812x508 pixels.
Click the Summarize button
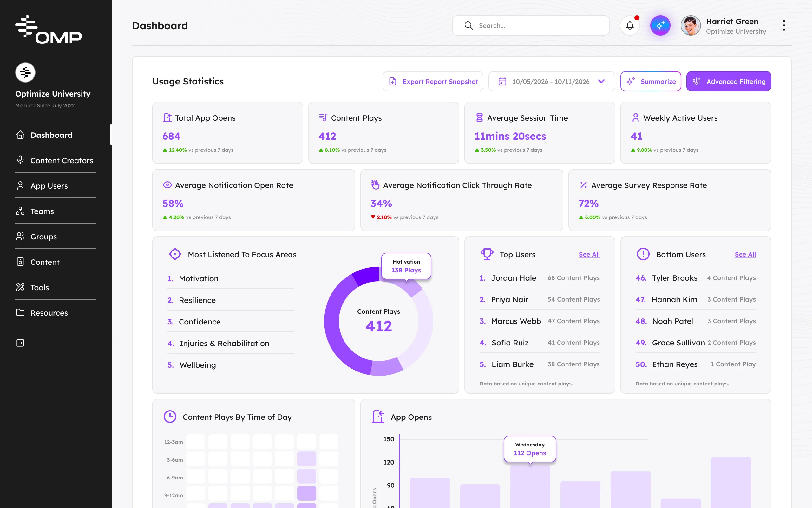(x=650, y=81)
